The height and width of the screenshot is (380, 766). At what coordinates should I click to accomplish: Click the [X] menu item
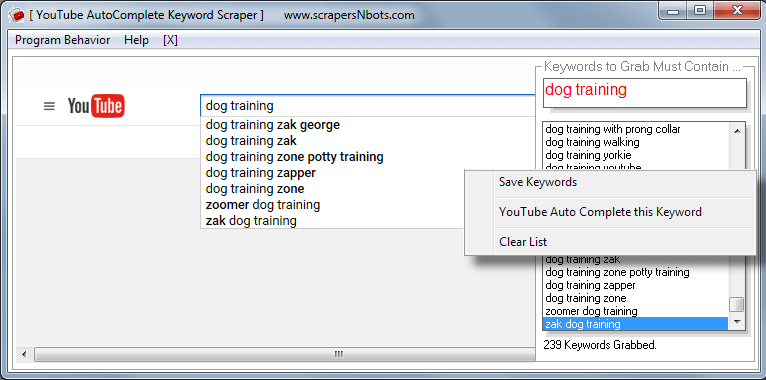[x=170, y=41]
